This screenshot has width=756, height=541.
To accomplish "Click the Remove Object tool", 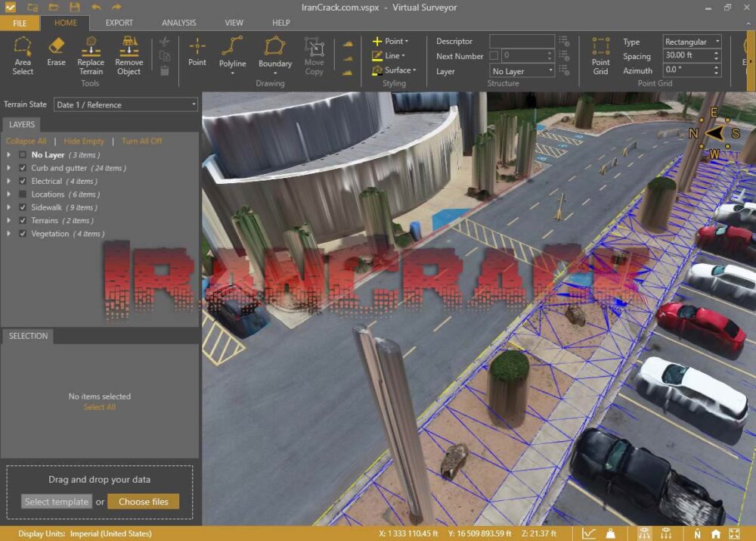I will [x=129, y=56].
